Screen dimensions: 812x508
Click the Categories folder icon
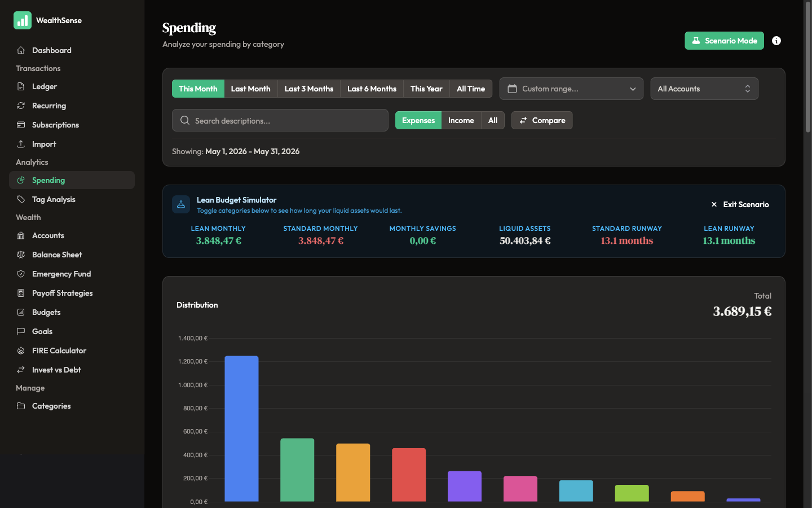click(21, 406)
